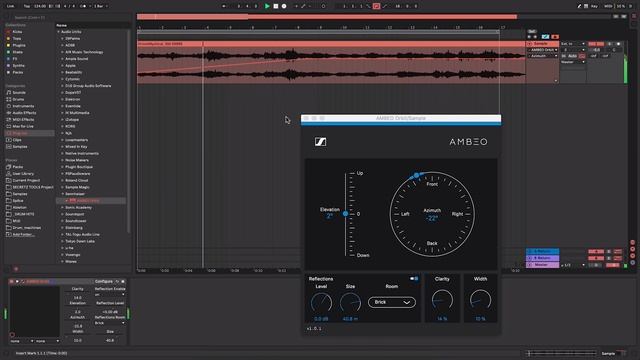Open the 1 Bar quantization dropdown
This screenshot has width=640, height=360.
pos(101,6)
